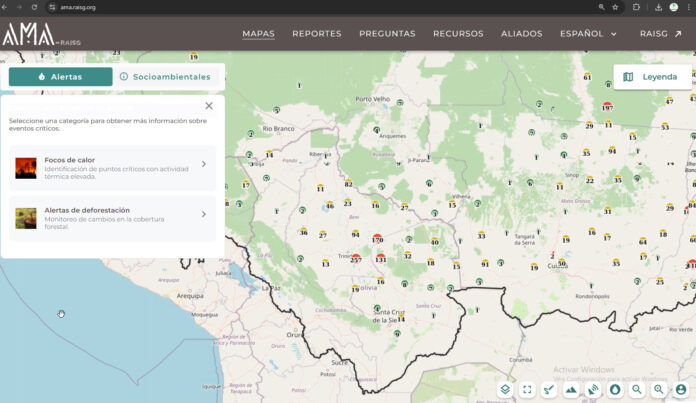The image size is (696, 403).
Task: Click the Alertas de deforestación thumbnail
Action: tap(26, 218)
